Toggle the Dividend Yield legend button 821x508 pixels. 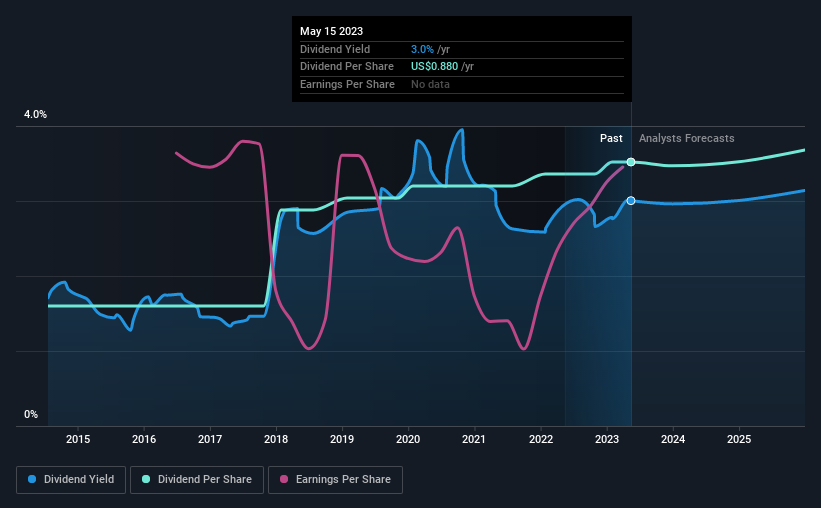pos(71,480)
